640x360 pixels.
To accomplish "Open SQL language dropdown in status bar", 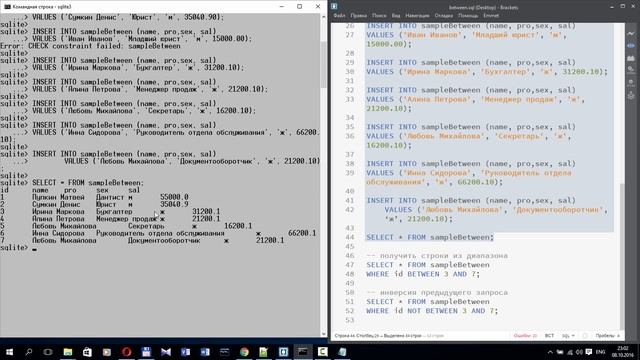I will (568, 336).
